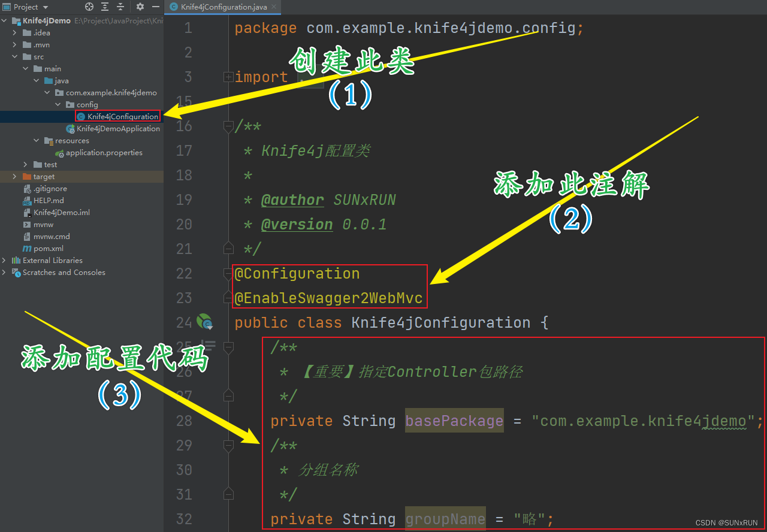Open the Project view dropdown

pos(26,7)
